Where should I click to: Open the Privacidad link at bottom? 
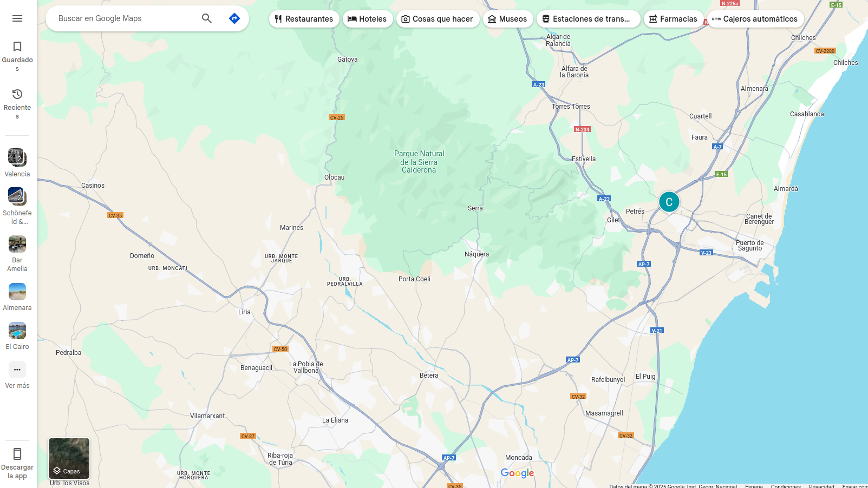(x=821, y=485)
